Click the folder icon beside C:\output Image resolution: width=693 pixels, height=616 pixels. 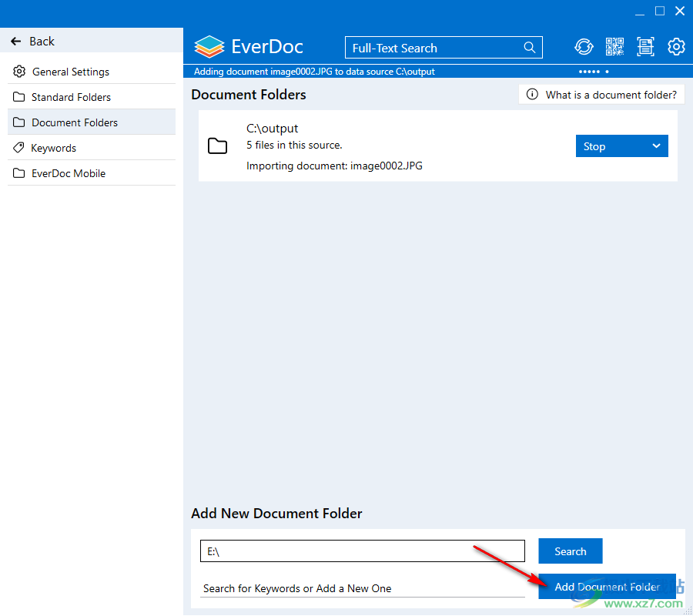coord(217,146)
